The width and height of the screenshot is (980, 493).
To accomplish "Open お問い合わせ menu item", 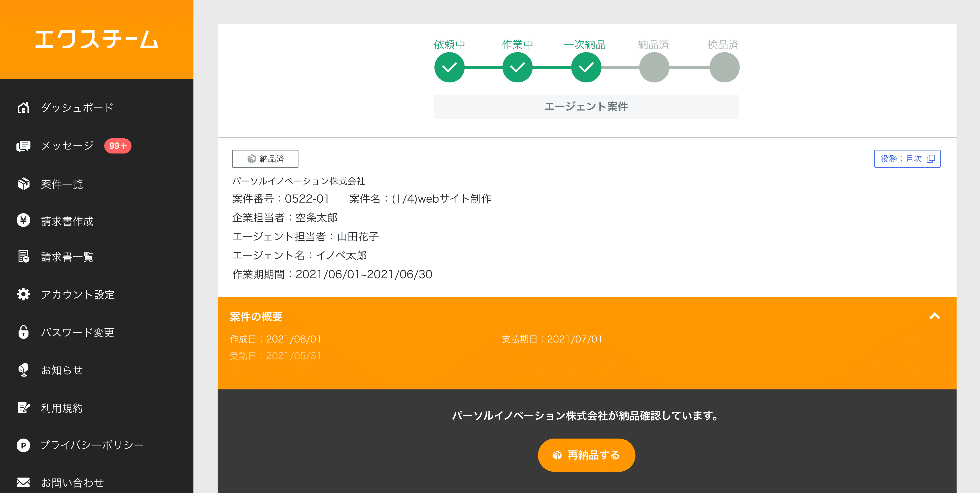I will coord(72,483).
